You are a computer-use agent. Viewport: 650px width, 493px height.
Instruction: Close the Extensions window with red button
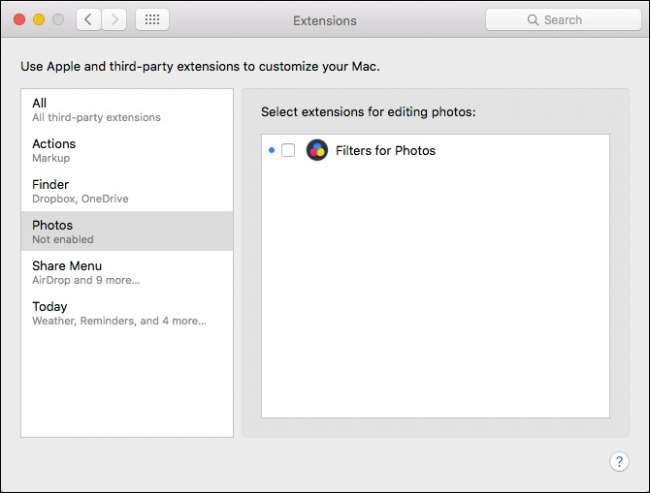click(x=19, y=19)
